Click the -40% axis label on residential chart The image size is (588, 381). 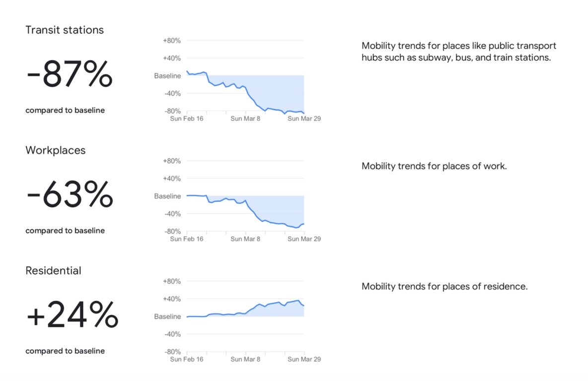(x=172, y=334)
